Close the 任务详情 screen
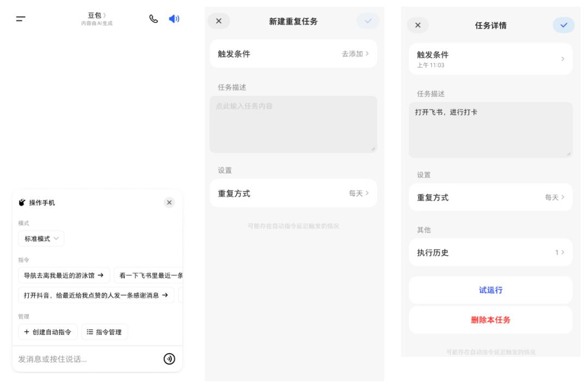588x383 pixels. click(418, 25)
